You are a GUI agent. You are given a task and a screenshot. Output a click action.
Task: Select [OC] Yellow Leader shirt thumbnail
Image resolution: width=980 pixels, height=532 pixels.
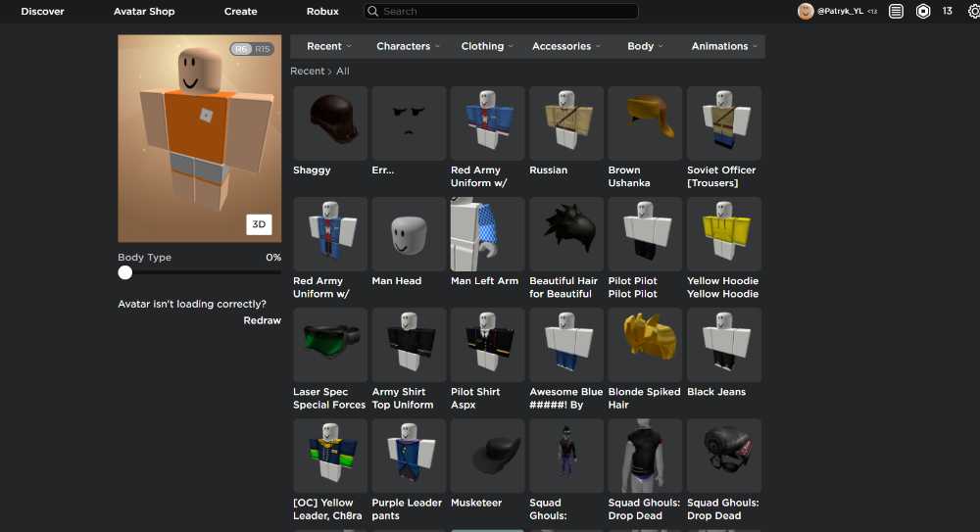(330, 456)
